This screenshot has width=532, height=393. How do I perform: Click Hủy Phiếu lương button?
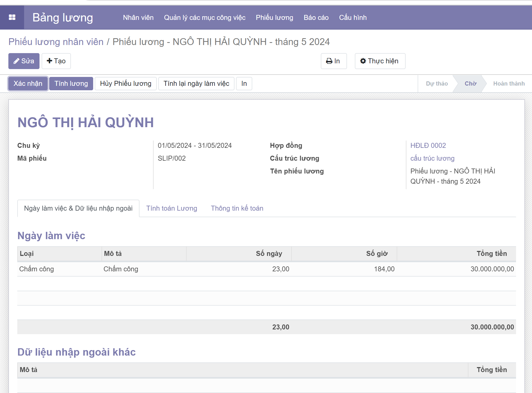point(126,83)
